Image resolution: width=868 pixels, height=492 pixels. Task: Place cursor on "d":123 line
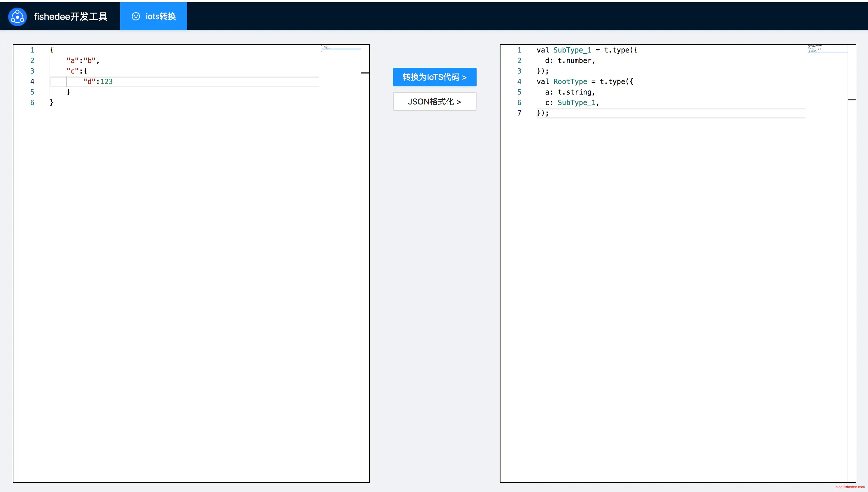pyautogui.click(x=98, y=81)
